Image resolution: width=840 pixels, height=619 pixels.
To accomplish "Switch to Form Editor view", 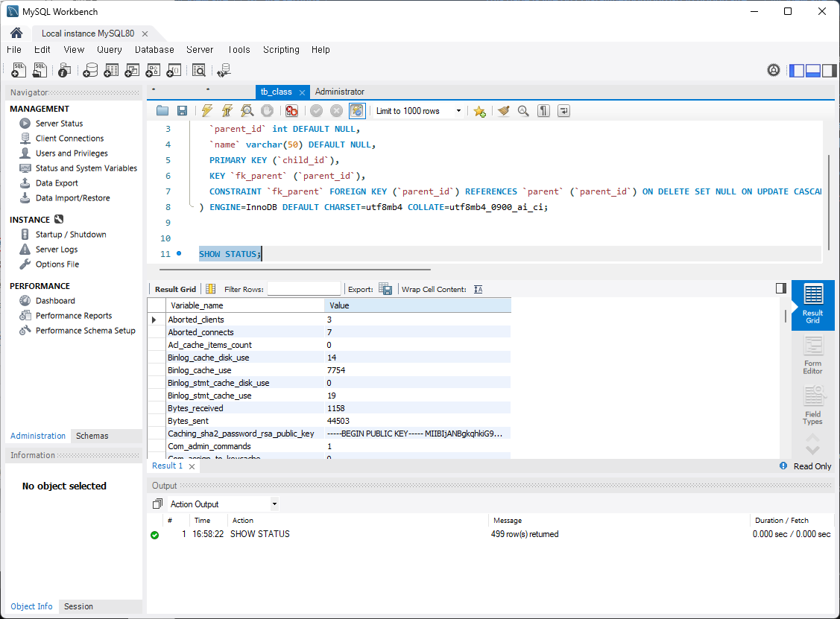I will tap(812, 355).
